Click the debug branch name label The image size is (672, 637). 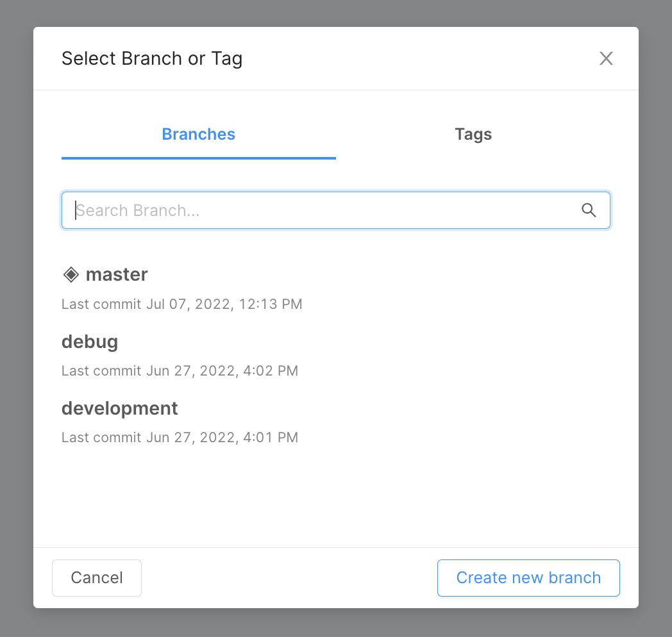[x=90, y=342]
